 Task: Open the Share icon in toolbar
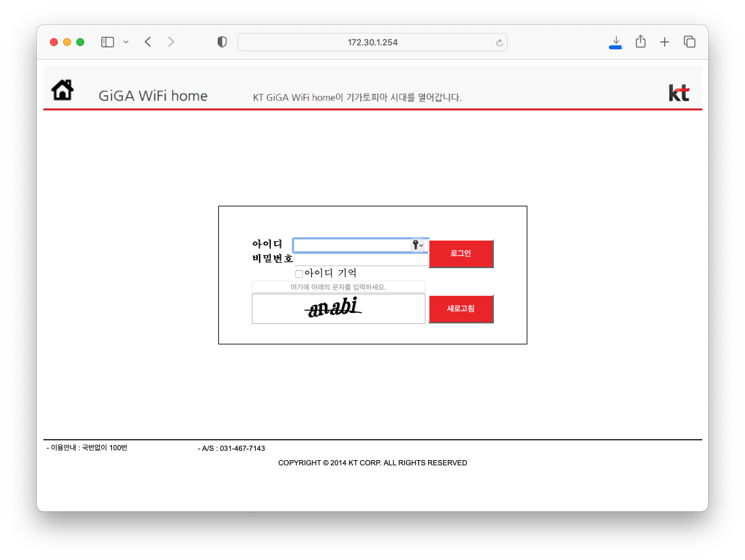(640, 42)
